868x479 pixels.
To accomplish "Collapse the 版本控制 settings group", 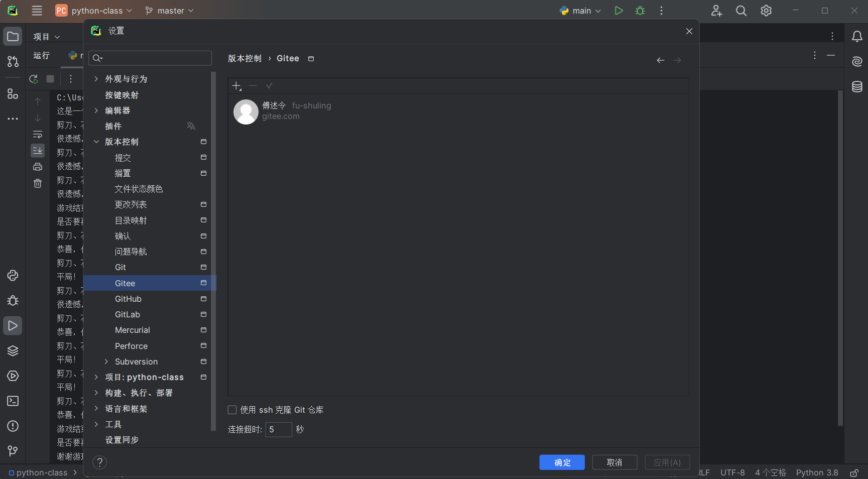I will point(96,142).
